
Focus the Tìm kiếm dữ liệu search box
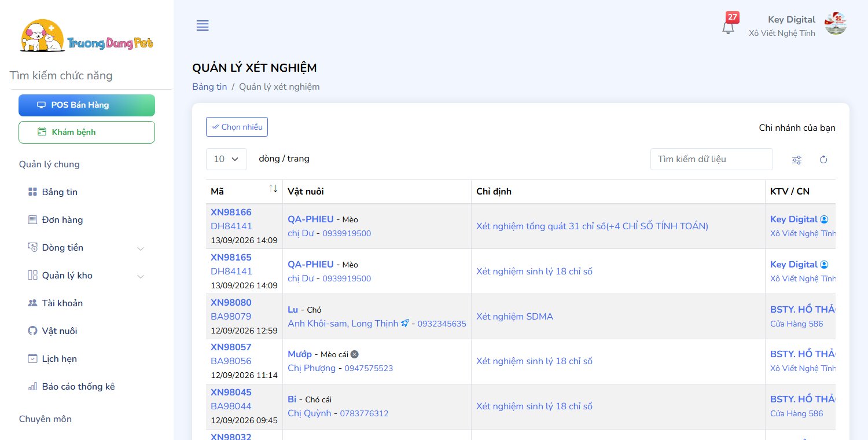tap(711, 159)
